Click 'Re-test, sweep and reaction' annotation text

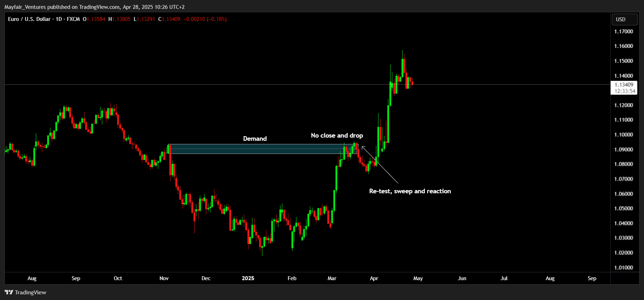[410, 191]
